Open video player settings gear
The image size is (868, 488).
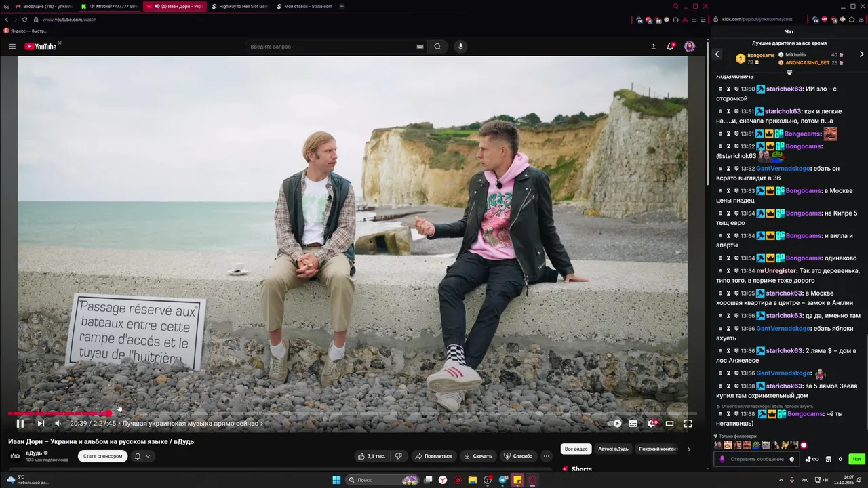652,424
